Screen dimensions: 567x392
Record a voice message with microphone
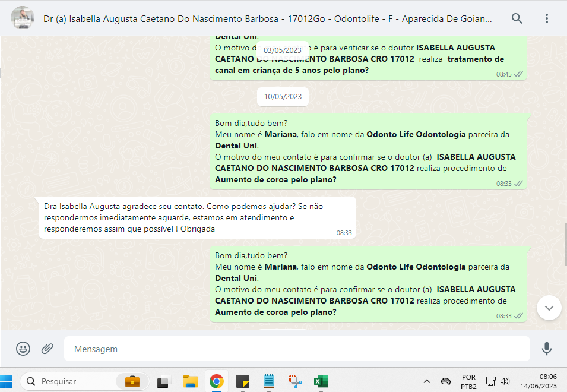click(546, 349)
